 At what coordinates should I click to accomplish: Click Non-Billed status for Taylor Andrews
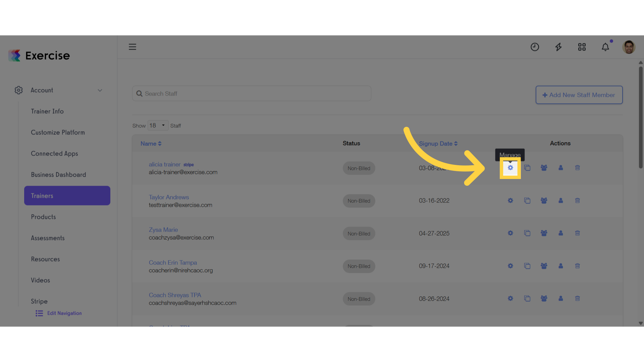[x=359, y=201]
